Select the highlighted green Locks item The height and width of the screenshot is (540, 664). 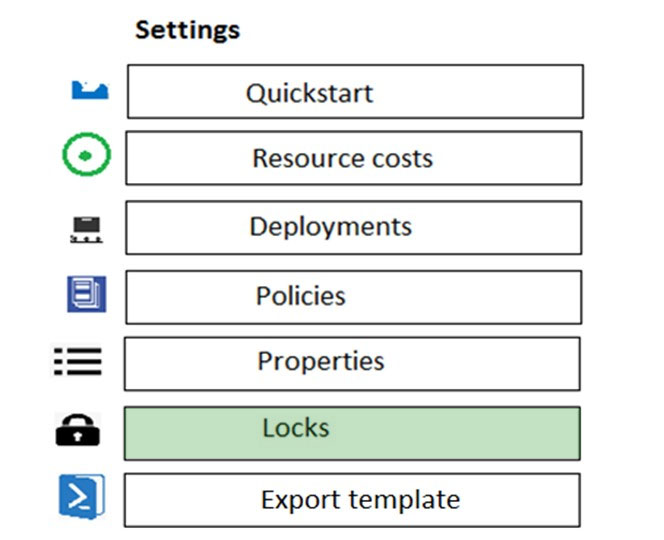click(352, 433)
